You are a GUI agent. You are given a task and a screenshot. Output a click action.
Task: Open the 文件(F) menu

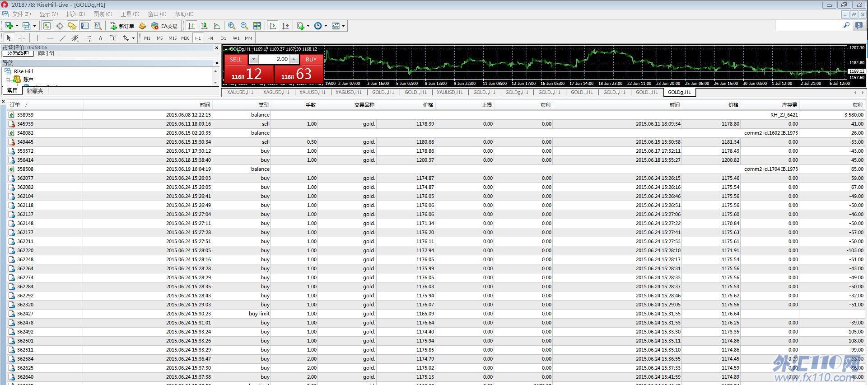21,14
